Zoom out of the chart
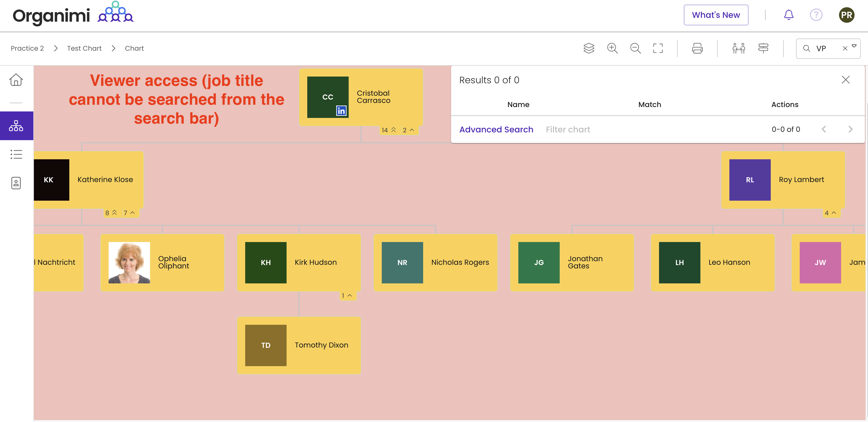Image resolution: width=868 pixels, height=422 pixels. click(635, 48)
